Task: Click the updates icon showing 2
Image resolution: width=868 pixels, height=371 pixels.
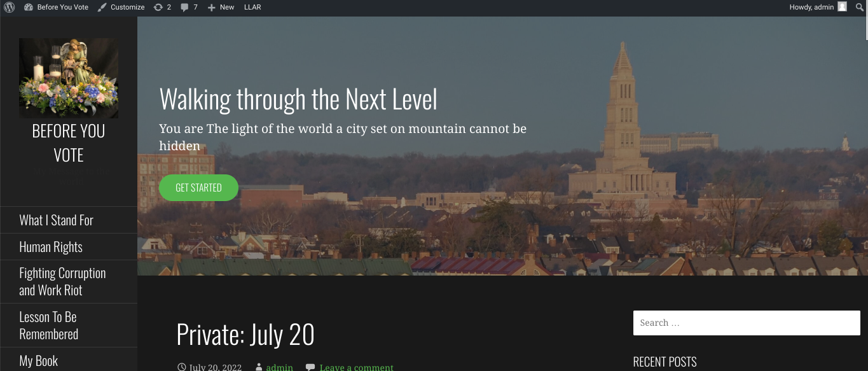Action: tap(158, 7)
